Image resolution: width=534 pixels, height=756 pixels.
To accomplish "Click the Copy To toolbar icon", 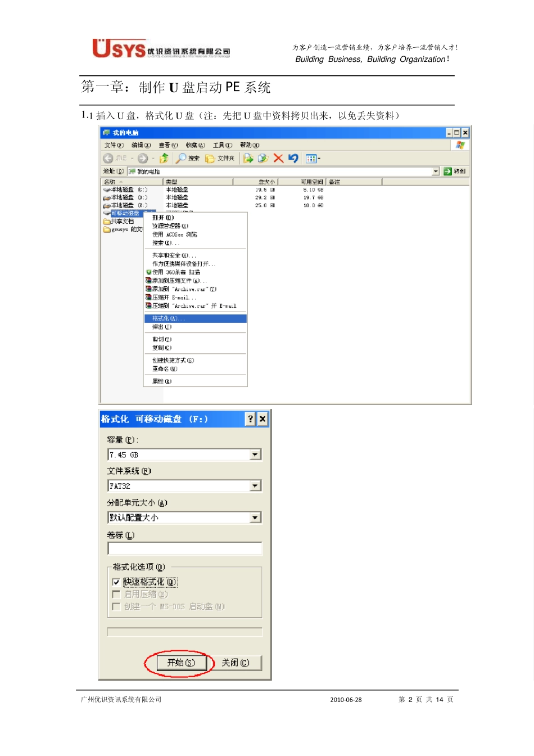I will coord(263,159).
